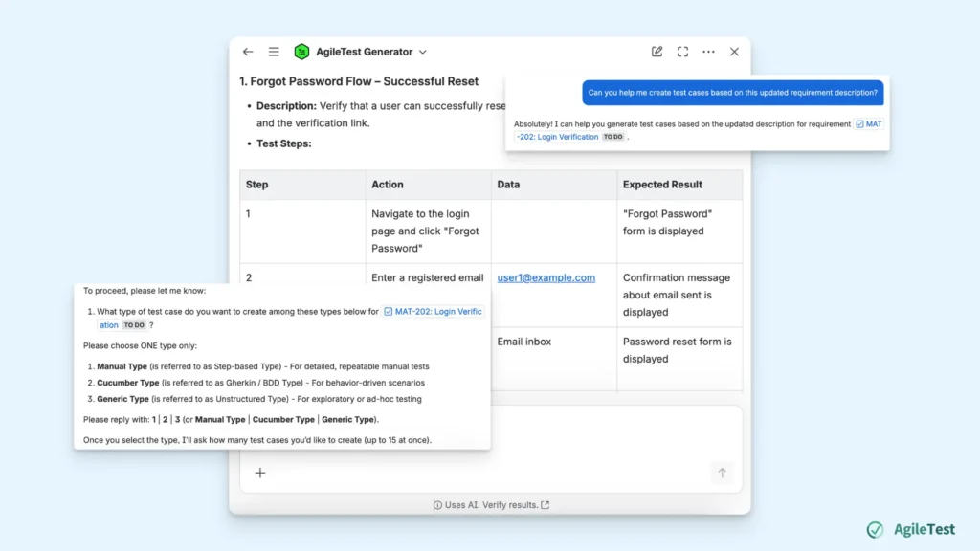980x551 pixels.
Task: Open the user1@example.com email link
Action: [x=546, y=277]
